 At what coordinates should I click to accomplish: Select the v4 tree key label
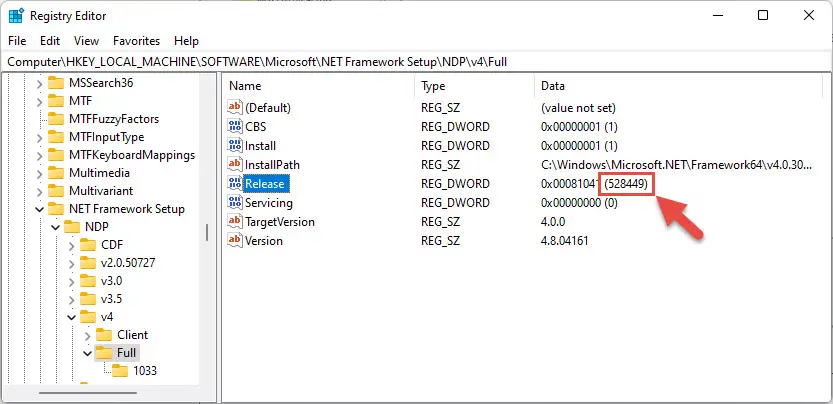pyautogui.click(x=107, y=317)
